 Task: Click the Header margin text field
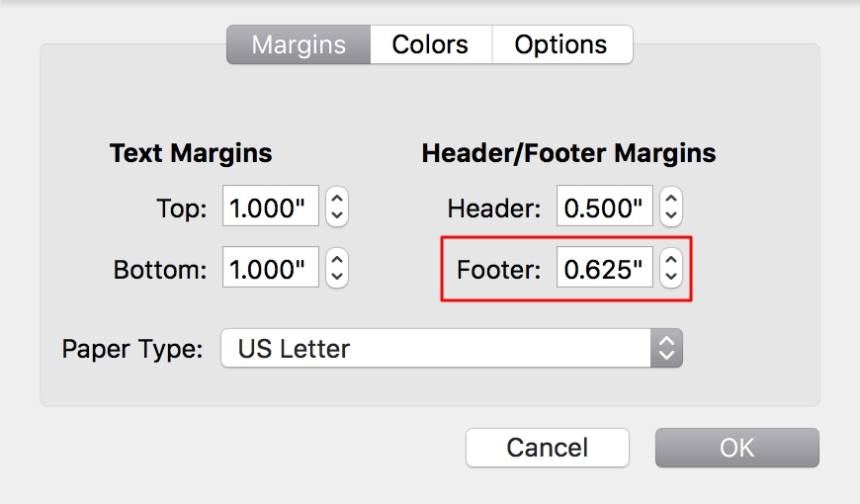[x=605, y=208]
